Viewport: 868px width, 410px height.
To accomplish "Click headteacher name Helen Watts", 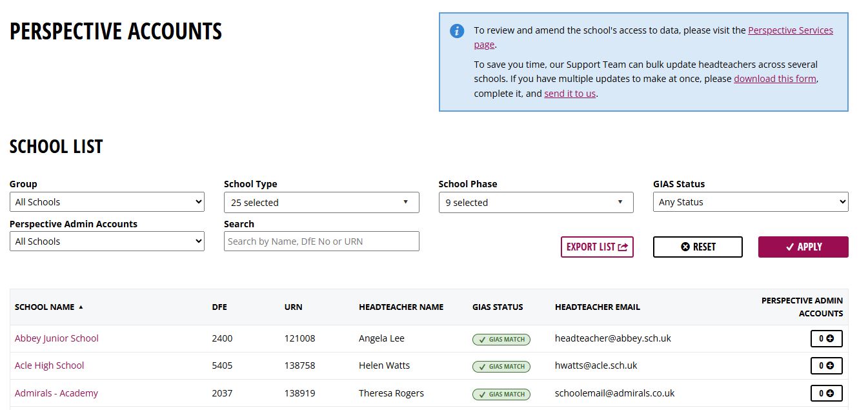I will (385, 365).
